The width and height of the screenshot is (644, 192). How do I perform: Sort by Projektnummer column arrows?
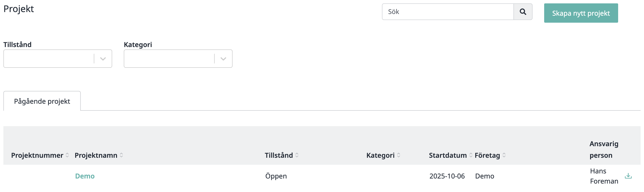coord(67,155)
